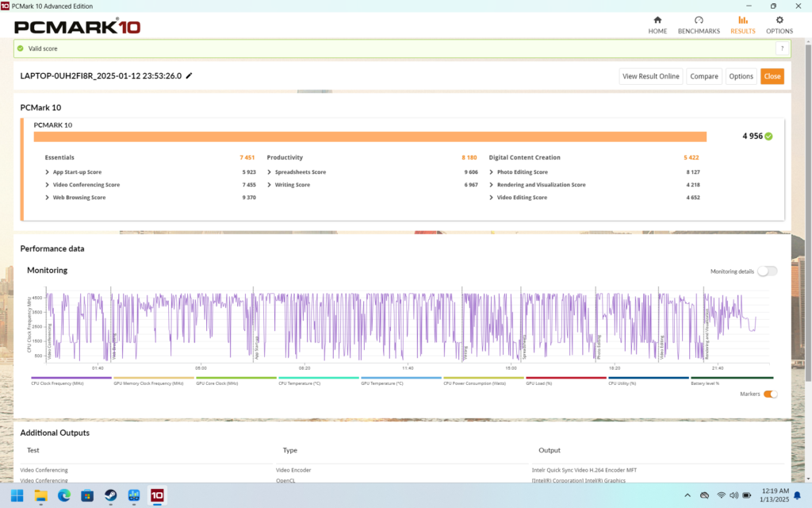Select the CPU Temperature legend
This screenshot has width=812, height=508.
click(318, 381)
